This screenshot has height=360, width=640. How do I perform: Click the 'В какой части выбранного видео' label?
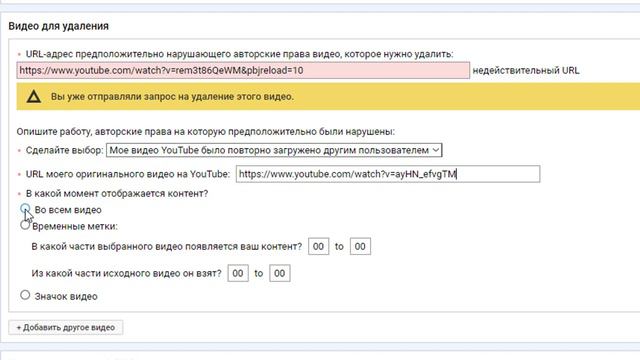167,247
